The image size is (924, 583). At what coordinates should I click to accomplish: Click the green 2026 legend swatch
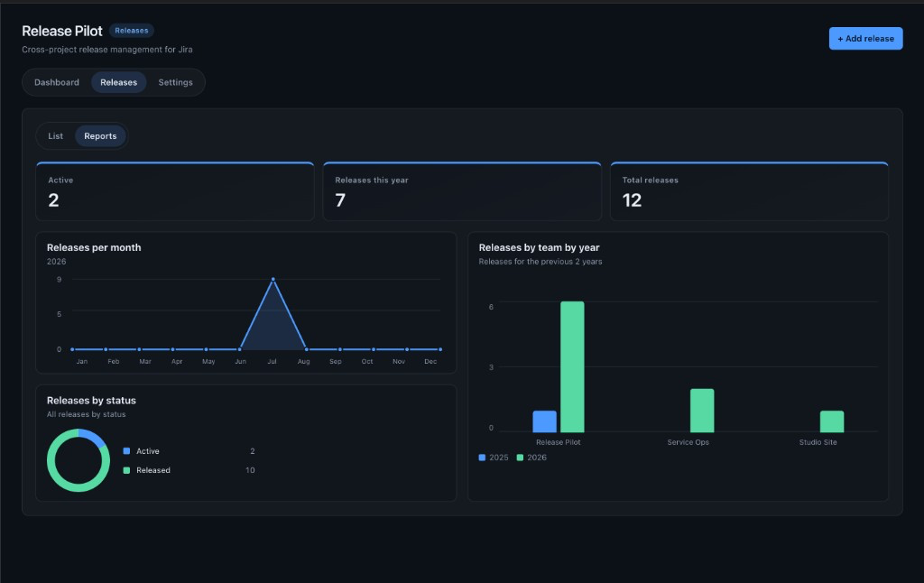(520, 458)
